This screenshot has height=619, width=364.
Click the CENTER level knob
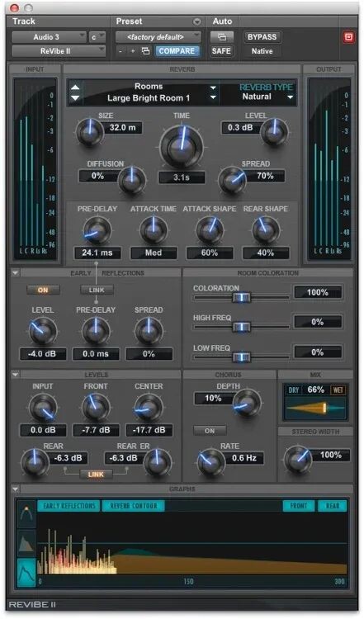149,408
